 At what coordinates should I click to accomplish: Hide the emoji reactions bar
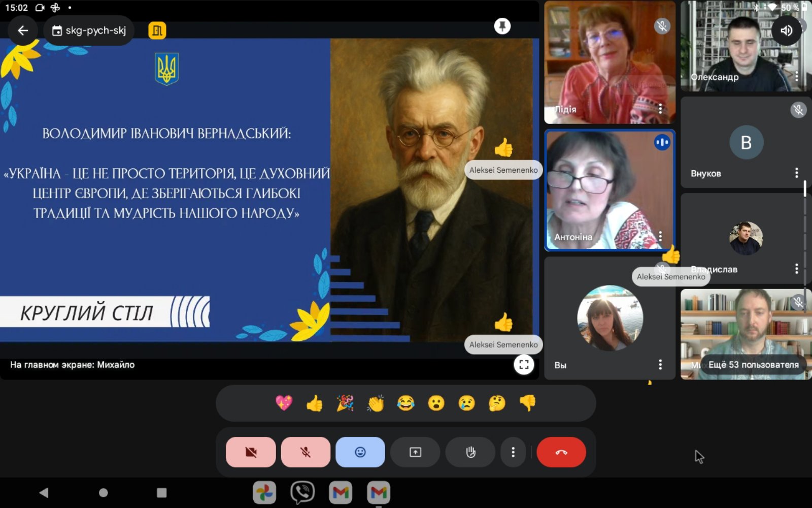tap(360, 452)
